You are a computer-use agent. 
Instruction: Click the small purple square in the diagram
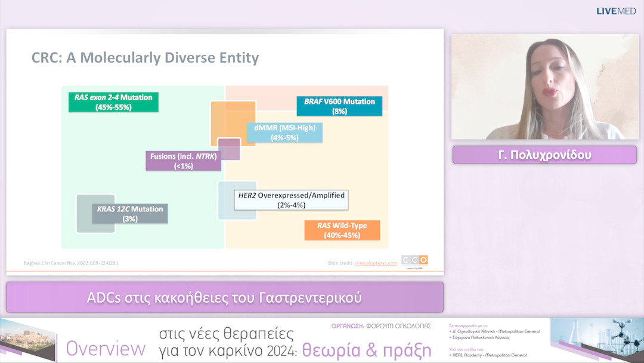click(229, 149)
